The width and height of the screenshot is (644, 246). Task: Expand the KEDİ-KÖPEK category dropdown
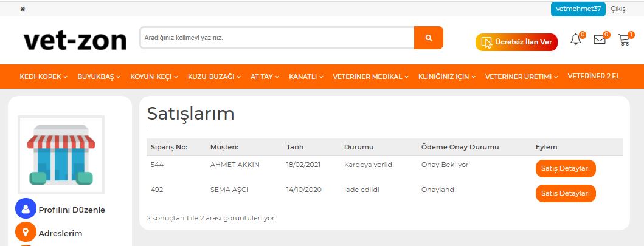(x=44, y=77)
